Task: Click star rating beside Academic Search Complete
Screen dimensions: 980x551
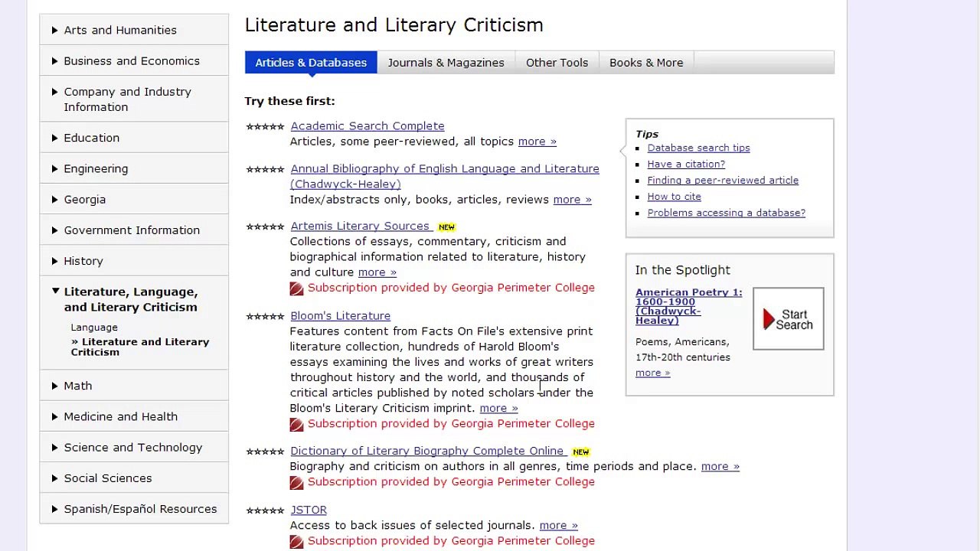Action: [265, 126]
